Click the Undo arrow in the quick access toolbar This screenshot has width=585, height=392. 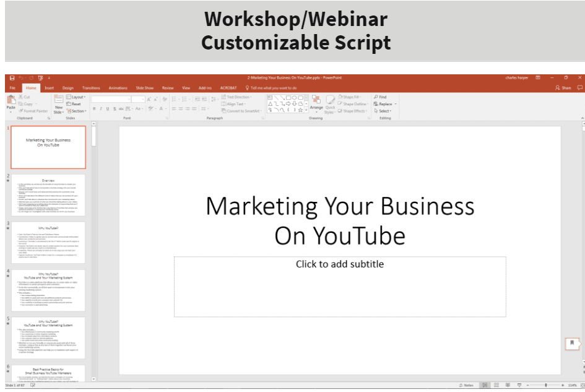21,78
